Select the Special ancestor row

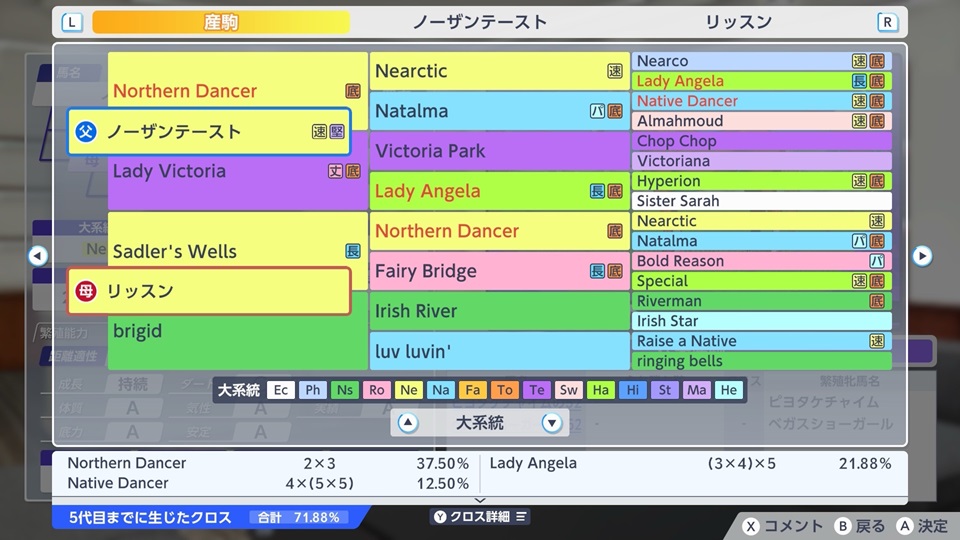(762, 281)
